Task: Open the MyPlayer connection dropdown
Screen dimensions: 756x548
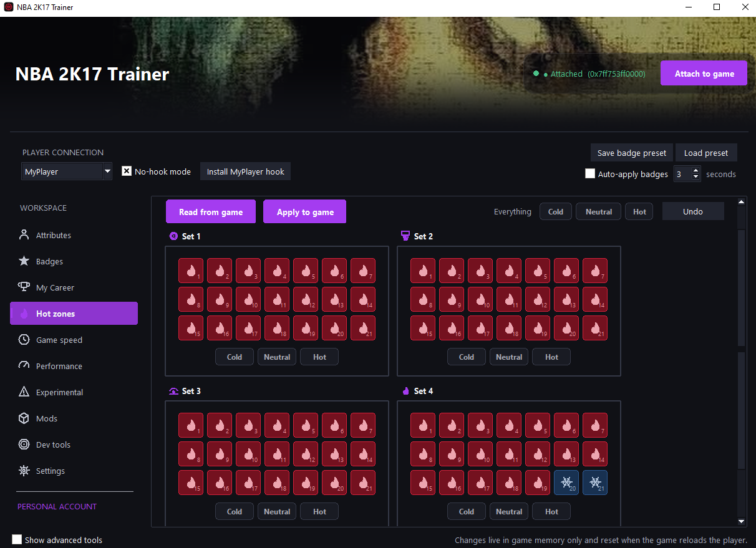Action: [67, 171]
